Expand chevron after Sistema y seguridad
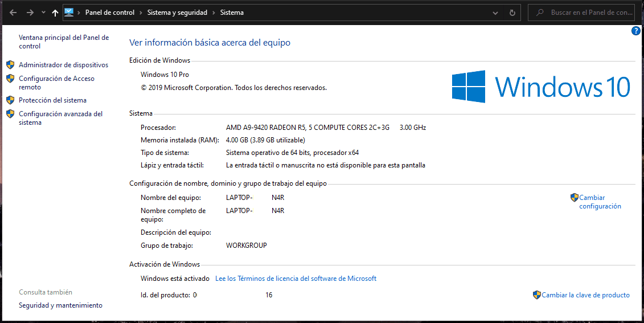The image size is (644, 323). pyautogui.click(x=214, y=13)
